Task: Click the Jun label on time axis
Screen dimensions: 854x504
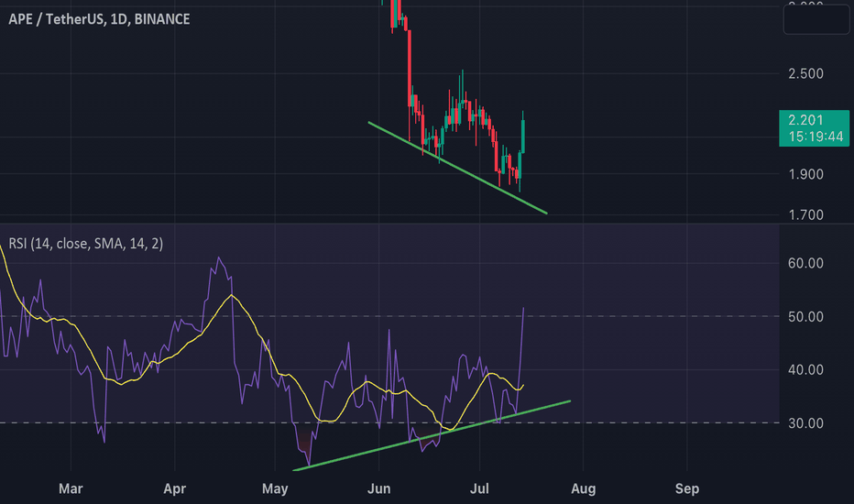Action: [378, 488]
